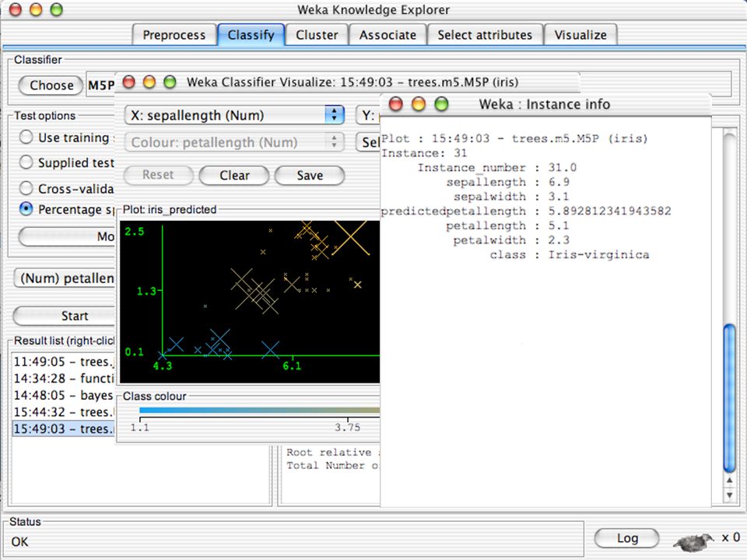Switch to the Preprocess tab
This screenshot has width=747, height=560.
tap(174, 35)
